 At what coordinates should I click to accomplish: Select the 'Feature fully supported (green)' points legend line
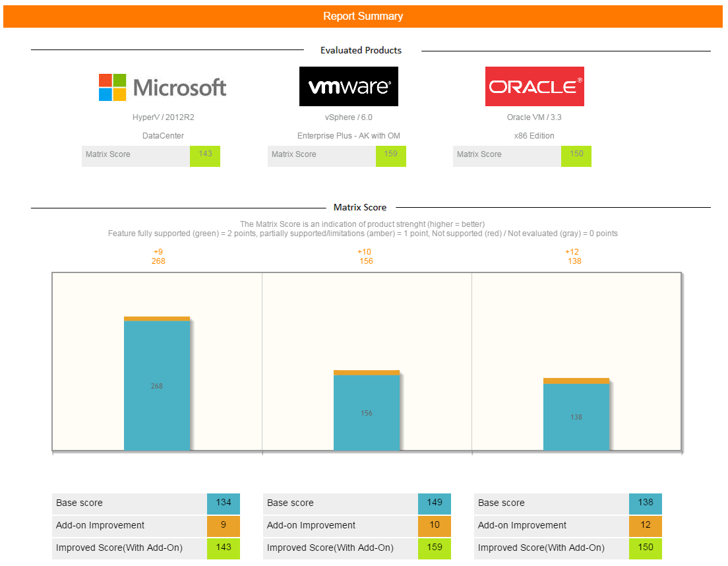(363, 234)
